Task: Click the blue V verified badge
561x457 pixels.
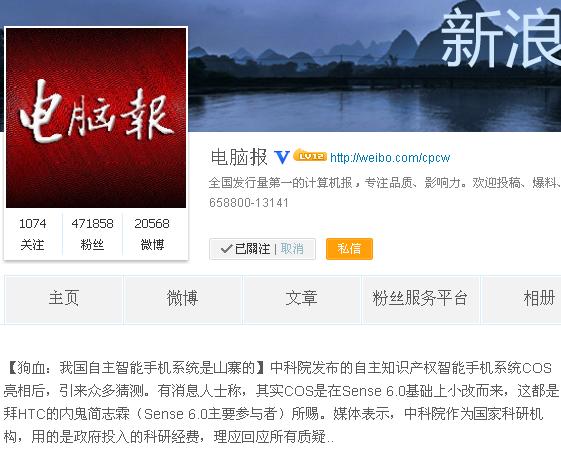Action: tap(282, 157)
